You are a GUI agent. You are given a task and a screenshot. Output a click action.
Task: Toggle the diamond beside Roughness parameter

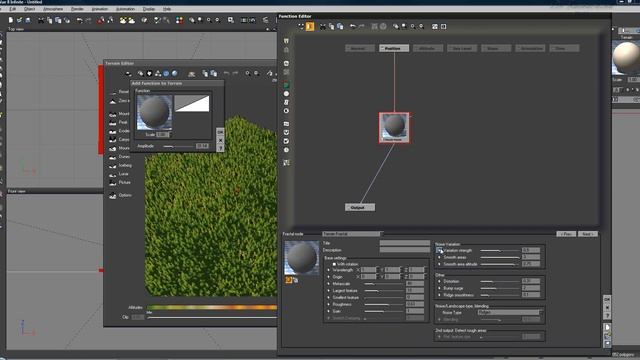329,304
